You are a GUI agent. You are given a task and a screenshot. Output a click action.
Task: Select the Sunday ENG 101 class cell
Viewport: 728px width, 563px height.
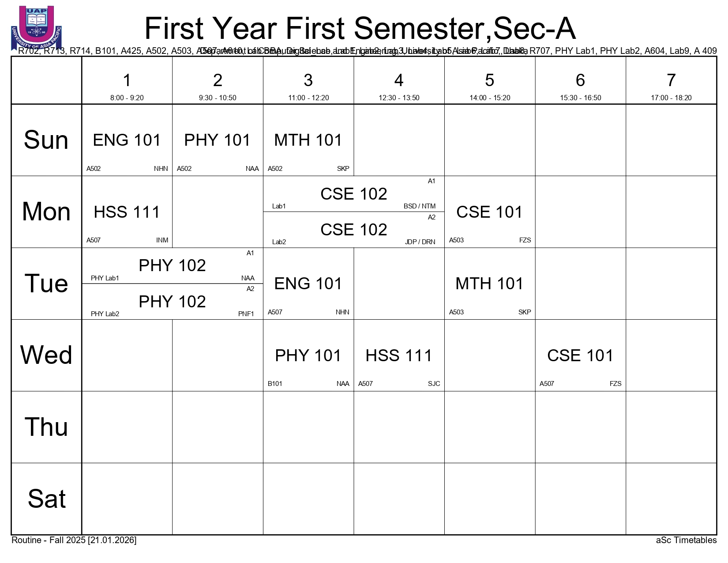(x=127, y=140)
